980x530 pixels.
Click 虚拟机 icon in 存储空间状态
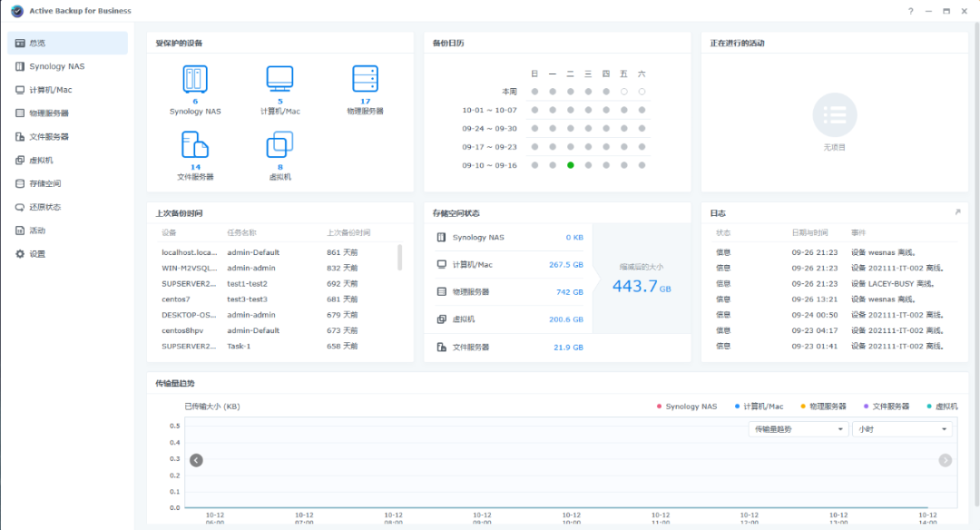tap(441, 319)
